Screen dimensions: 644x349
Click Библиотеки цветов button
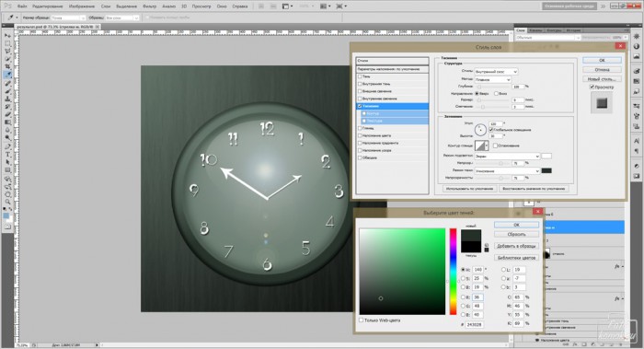[516, 258]
